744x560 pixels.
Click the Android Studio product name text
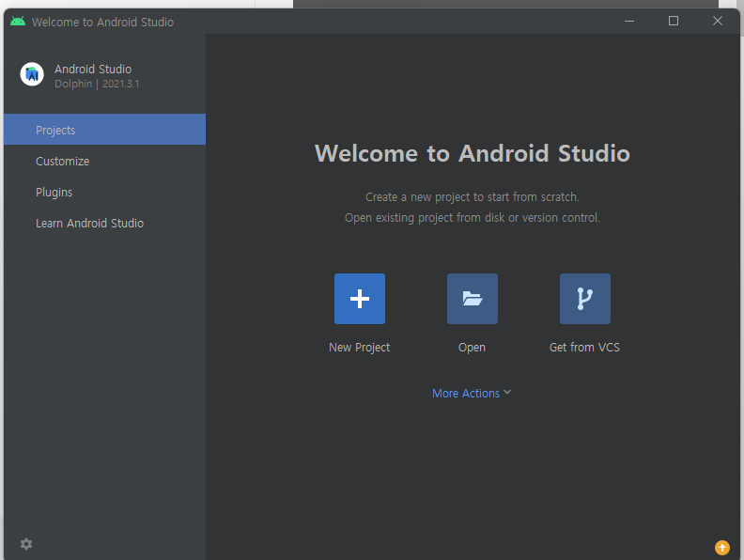(93, 70)
